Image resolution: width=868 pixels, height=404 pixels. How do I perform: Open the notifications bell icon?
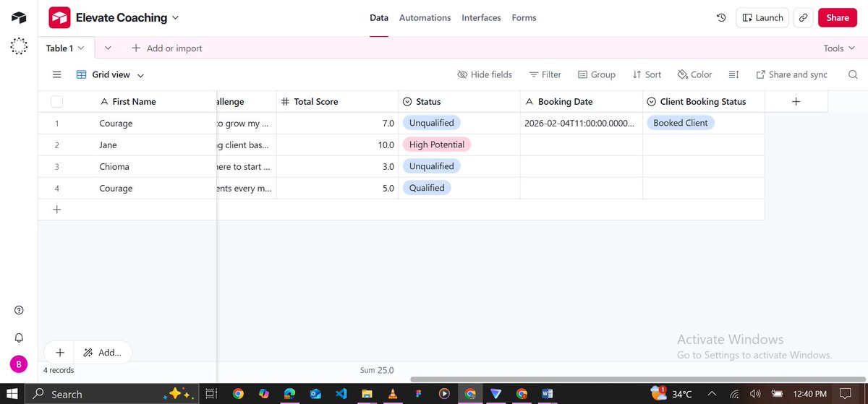point(19,337)
